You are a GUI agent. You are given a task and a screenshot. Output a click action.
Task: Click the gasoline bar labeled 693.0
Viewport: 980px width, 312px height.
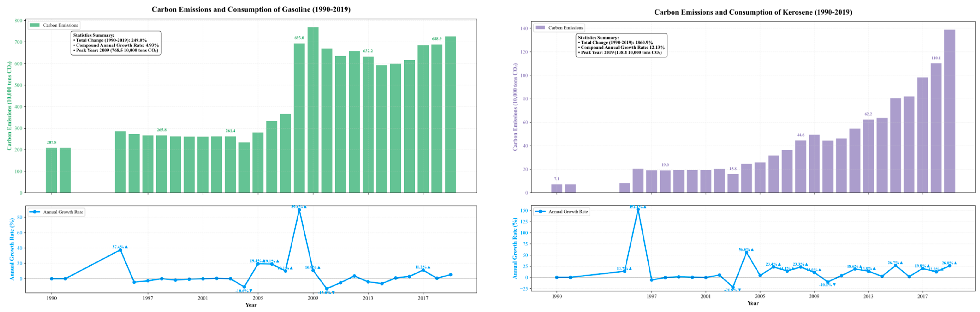[299, 118]
